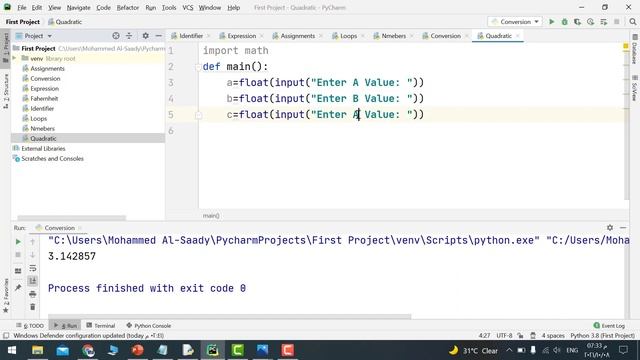This screenshot has height=360, width=640.
Task: Start debugging with the bug icon
Action: [564, 22]
